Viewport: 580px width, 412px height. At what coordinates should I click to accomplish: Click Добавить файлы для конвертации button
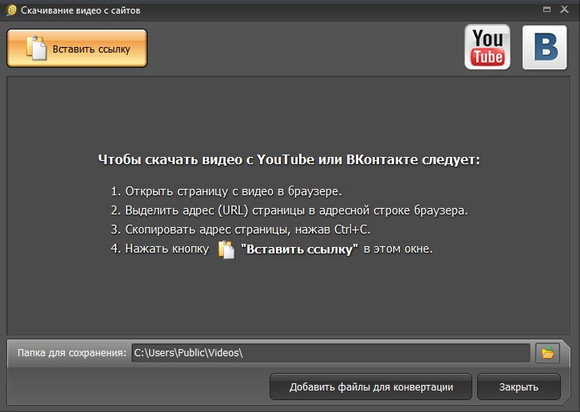pyautogui.click(x=371, y=387)
